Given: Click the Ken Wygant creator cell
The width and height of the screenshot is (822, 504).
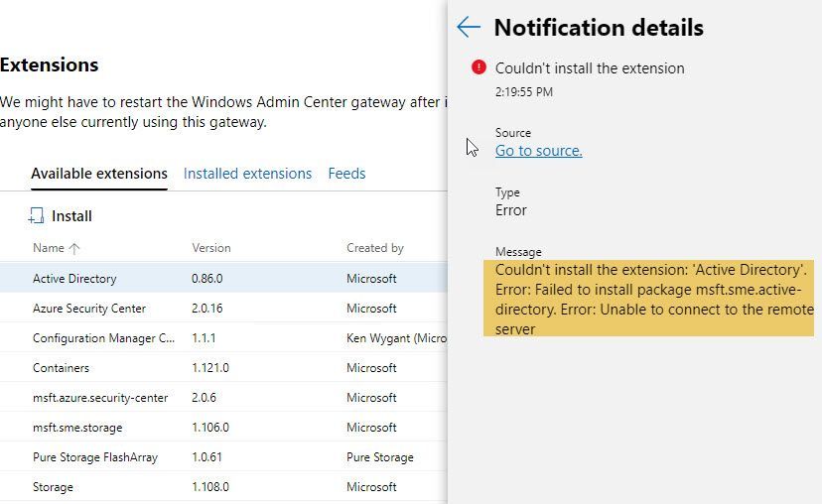Looking at the screenshot, I should click(397, 338).
